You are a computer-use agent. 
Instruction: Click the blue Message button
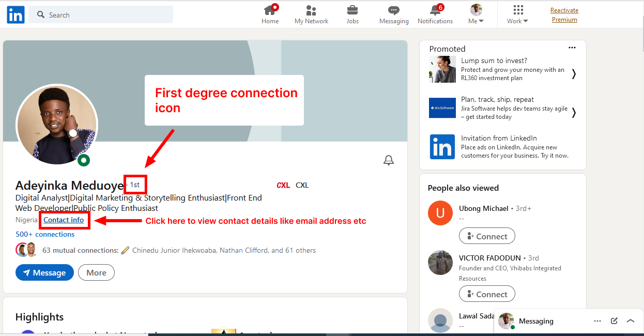click(x=44, y=272)
